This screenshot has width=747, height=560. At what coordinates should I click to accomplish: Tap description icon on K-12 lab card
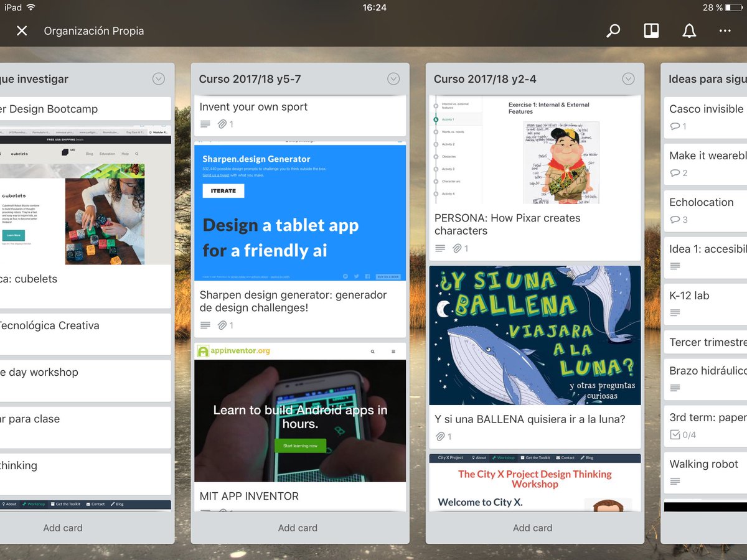675,313
